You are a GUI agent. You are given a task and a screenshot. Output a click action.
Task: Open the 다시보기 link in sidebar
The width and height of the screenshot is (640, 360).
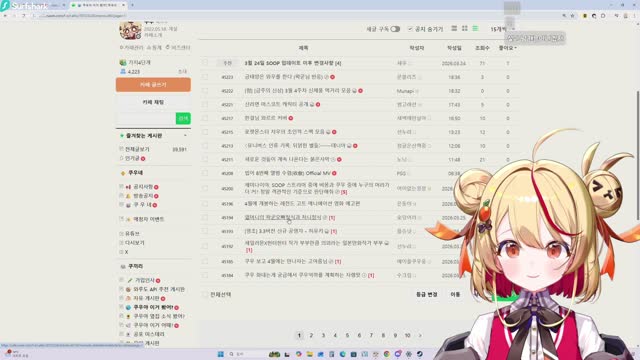click(x=135, y=242)
